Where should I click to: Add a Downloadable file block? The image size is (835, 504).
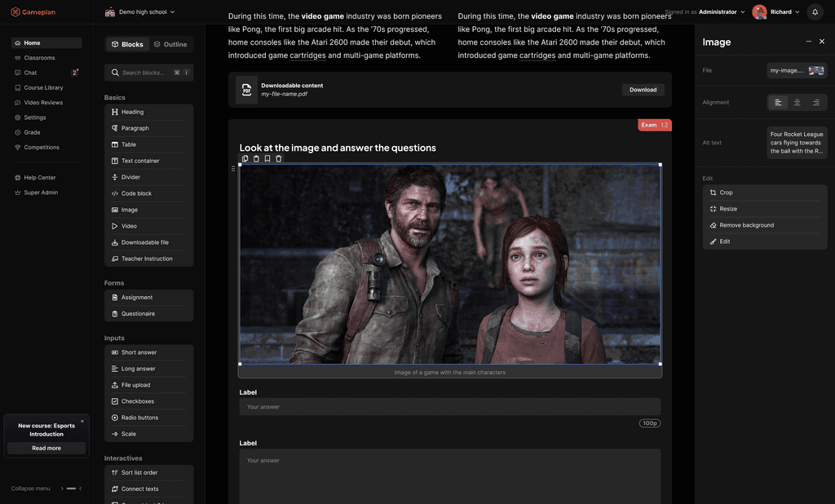click(149, 242)
